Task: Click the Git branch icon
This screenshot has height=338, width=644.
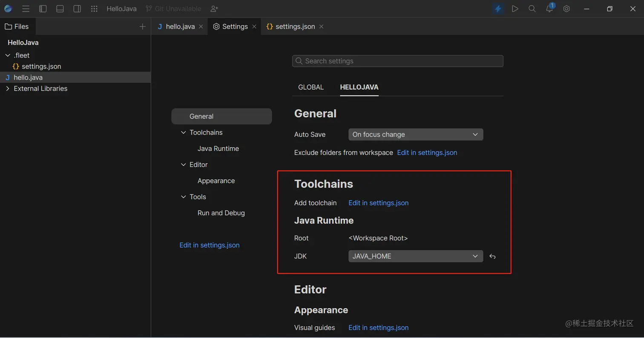Action: tap(149, 9)
